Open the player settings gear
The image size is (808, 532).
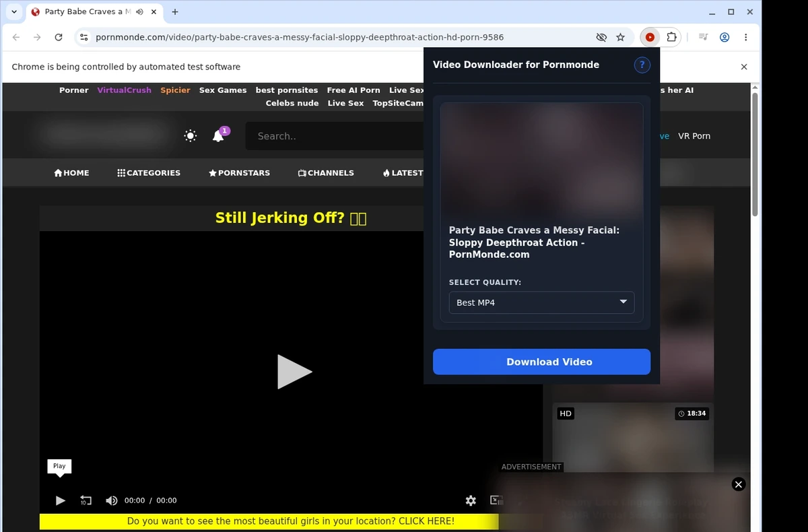pos(471,500)
